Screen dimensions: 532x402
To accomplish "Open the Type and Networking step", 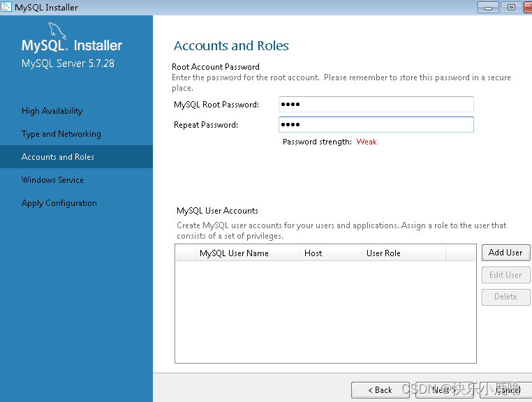I will click(x=61, y=134).
